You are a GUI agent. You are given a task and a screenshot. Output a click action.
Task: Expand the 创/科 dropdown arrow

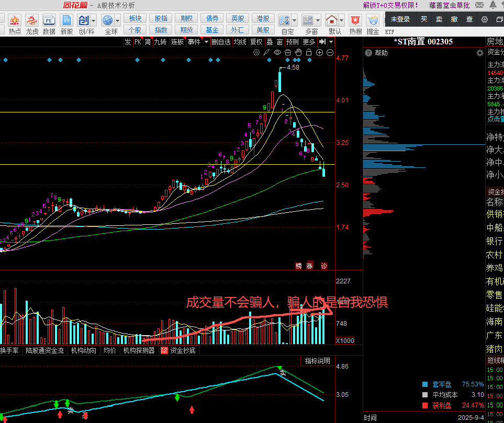pos(94,21)
